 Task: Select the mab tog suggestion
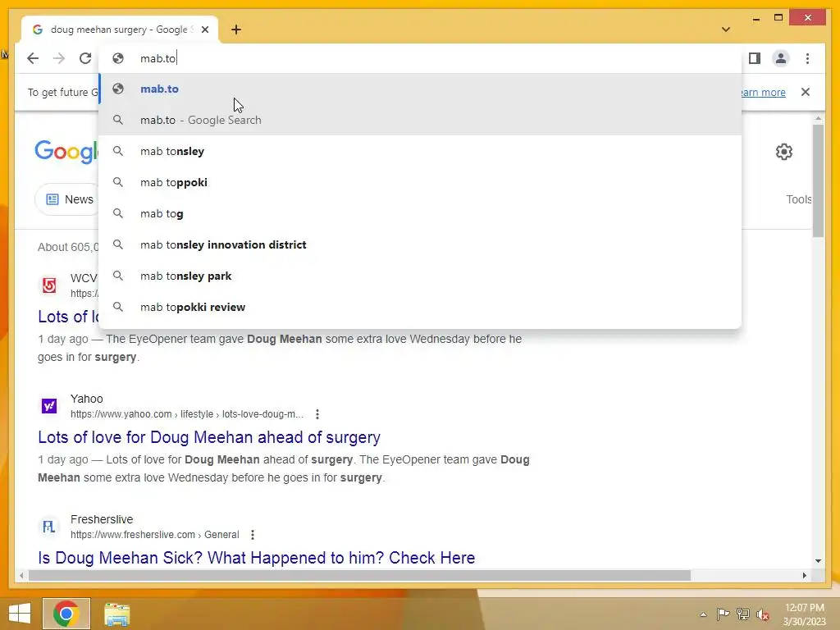tap(421, 213)
